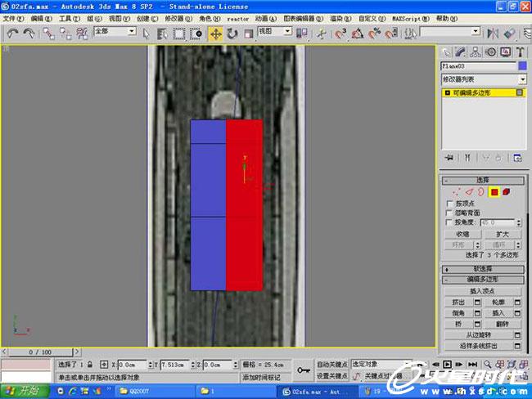The height and width of the screenshot is (399, 532).
Task: Select the Bind to Space Warp tool
Action: [82, 34]
